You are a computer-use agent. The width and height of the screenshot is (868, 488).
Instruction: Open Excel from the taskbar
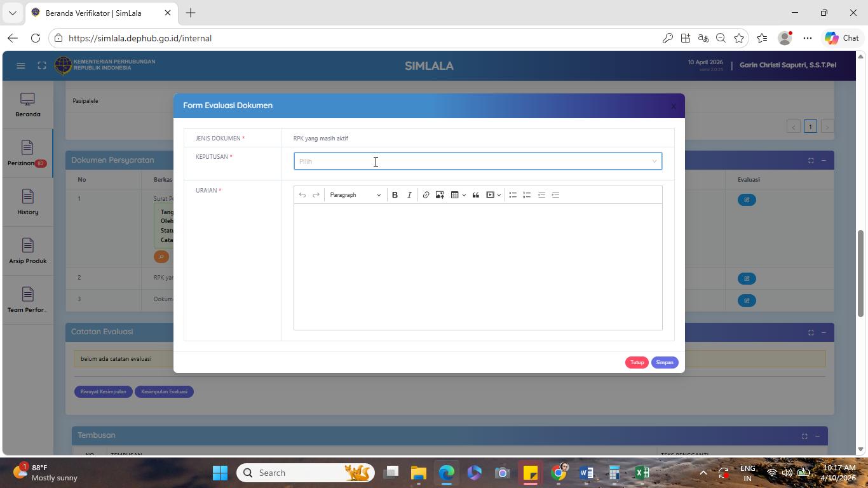tap(642, 473)
